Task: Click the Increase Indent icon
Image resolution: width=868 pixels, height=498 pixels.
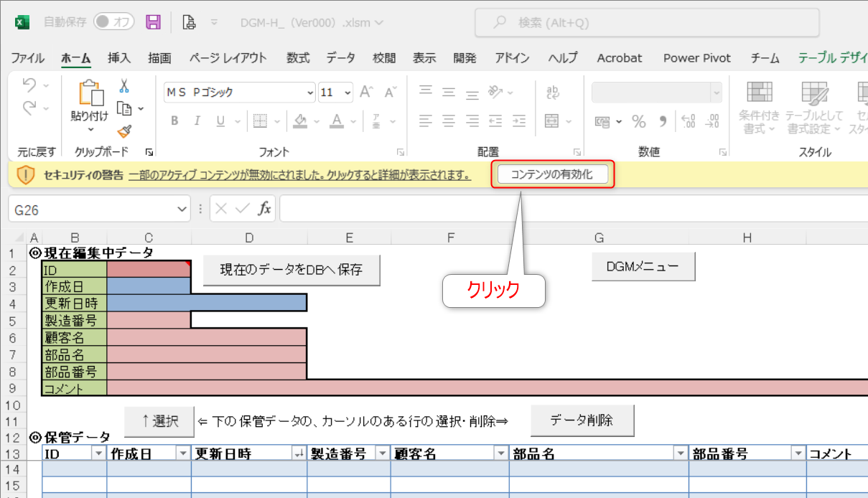Action: [x=518, y=121]
